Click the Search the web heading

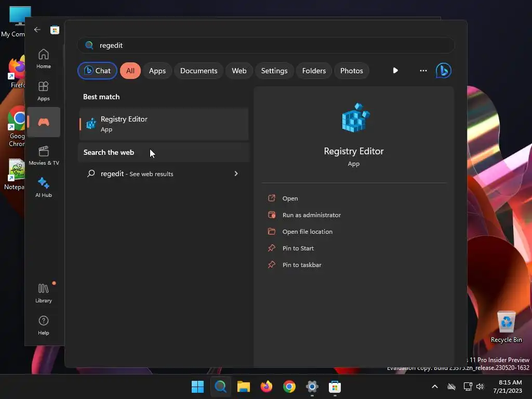click(109, 152)
